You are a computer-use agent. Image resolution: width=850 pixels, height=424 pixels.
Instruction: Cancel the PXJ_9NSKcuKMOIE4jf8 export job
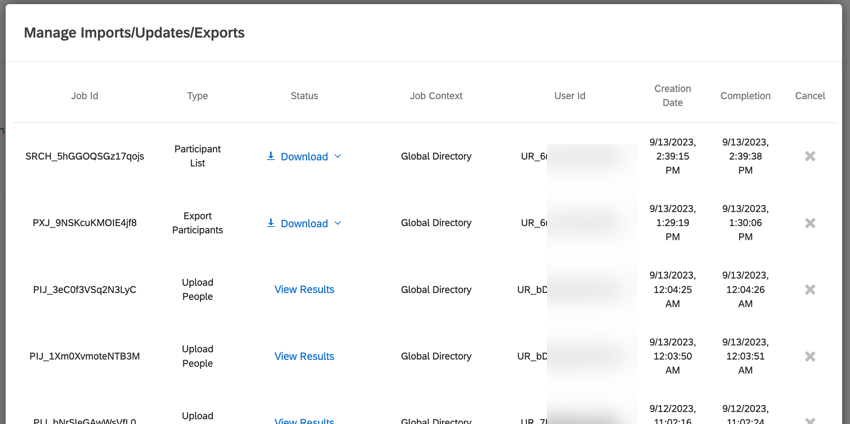point(810,223)
